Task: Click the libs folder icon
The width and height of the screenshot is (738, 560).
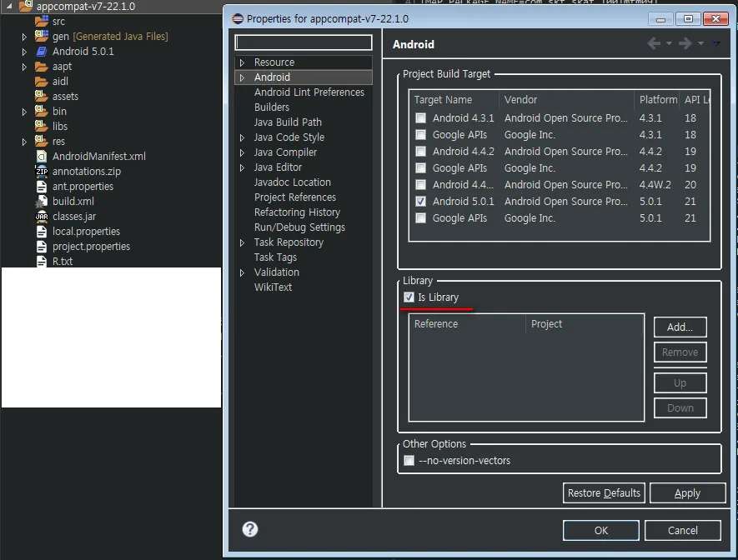Action: [x=42, y=126]
